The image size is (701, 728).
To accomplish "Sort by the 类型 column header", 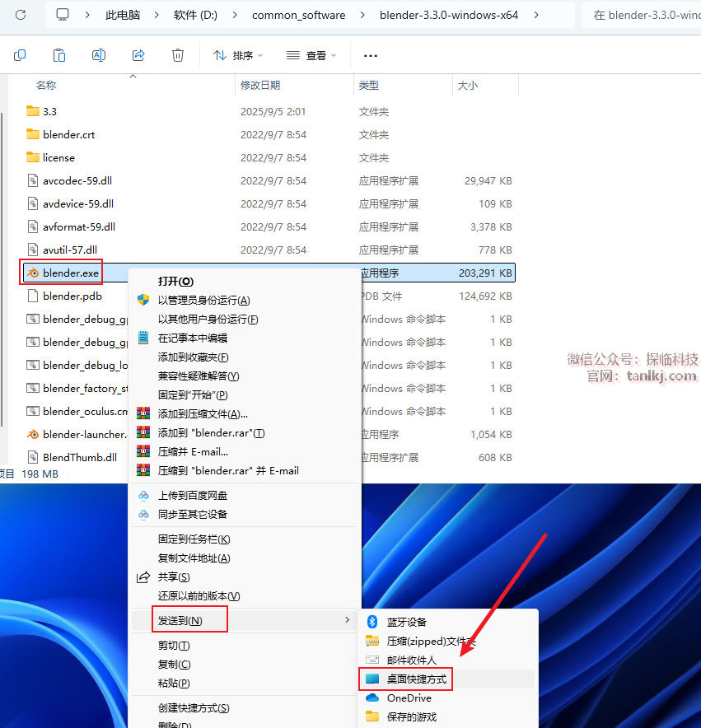I will coord(369,86).
